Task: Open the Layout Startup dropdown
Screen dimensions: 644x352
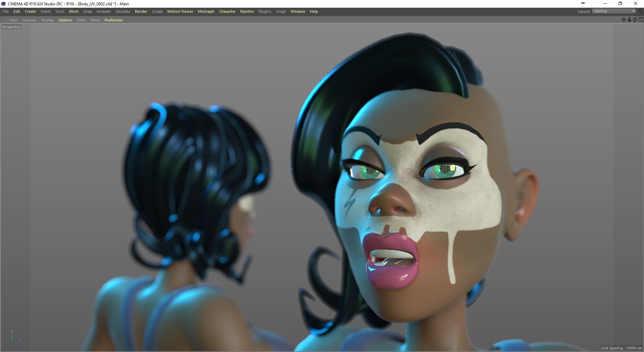Action: click(614, 11)
